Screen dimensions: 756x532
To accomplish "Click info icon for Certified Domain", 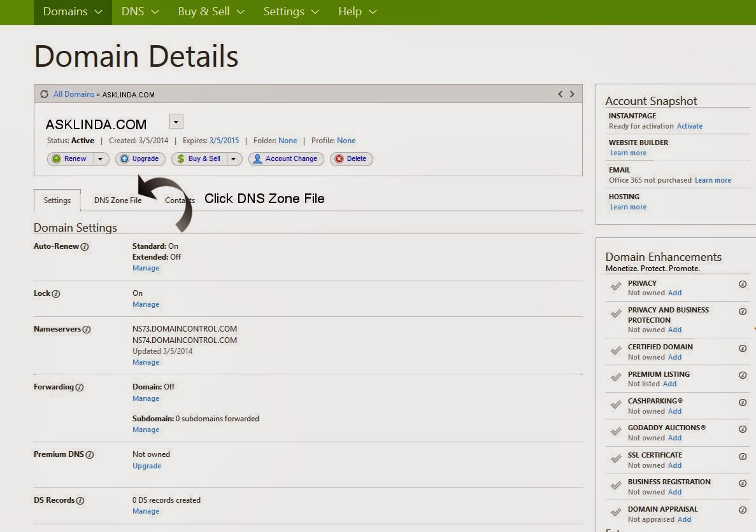I will click(x=743, y=348).
